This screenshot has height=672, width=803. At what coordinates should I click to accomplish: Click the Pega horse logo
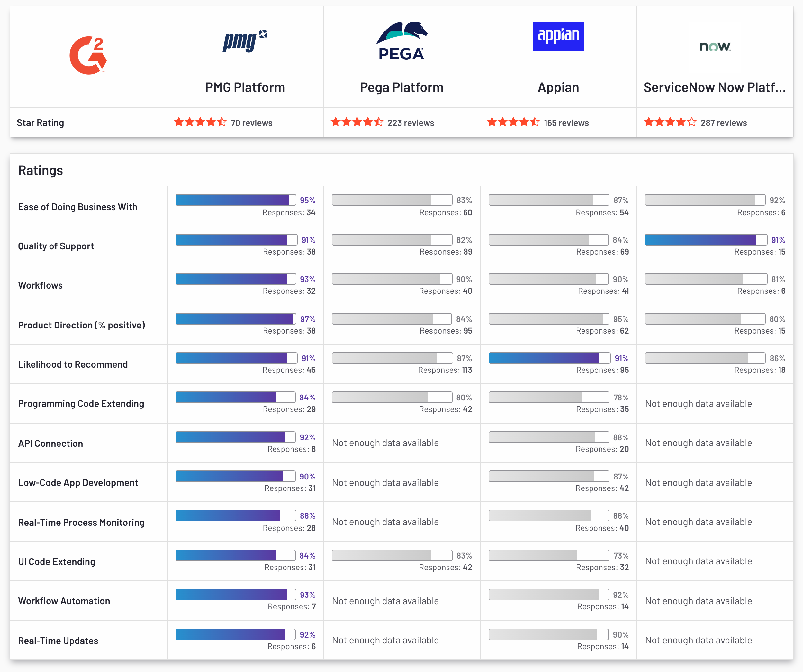tap(402, 41)
